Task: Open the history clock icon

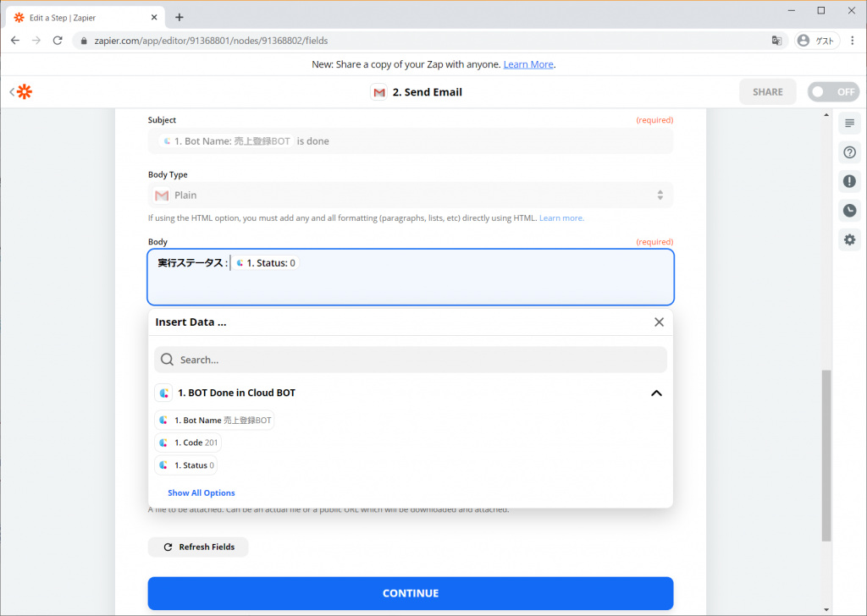Action: (x=849, y=211)
